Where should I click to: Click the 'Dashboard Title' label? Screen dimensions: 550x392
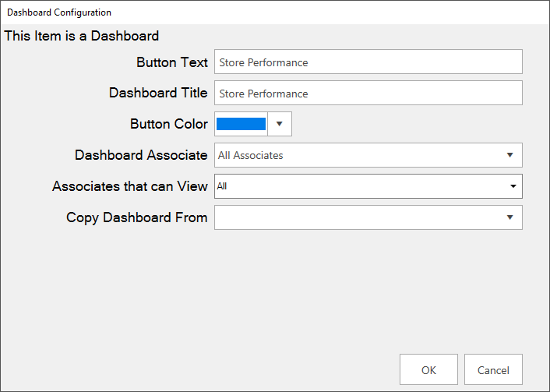point(158,94)
